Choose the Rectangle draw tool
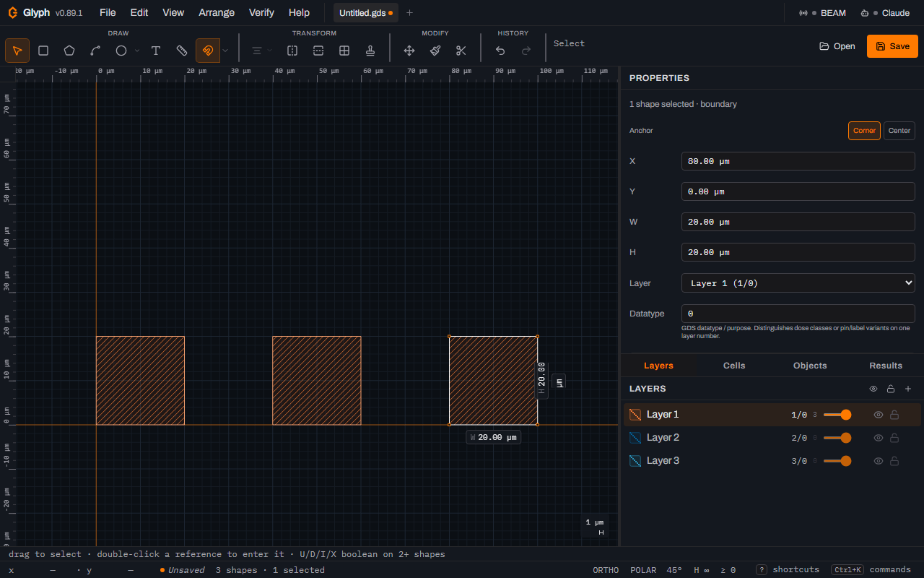 43,51
